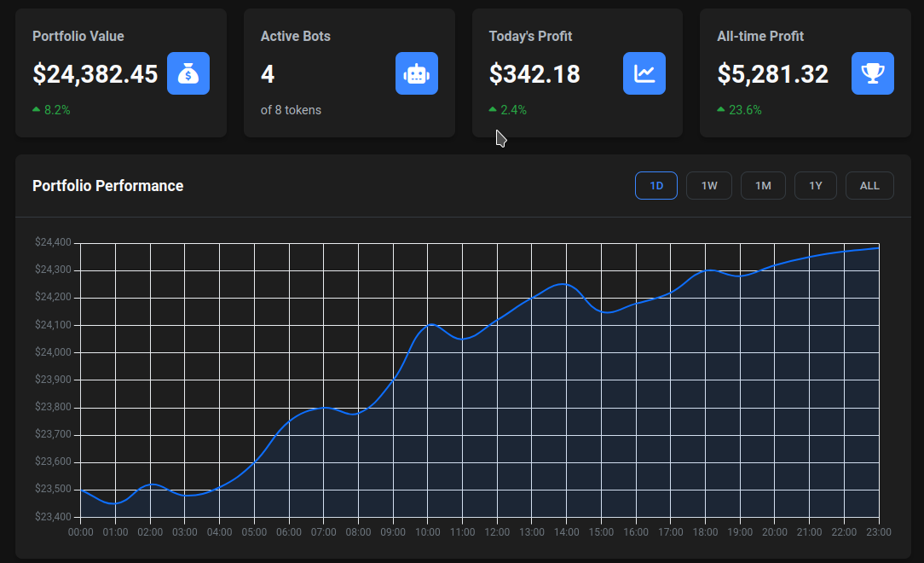The width and height of the screenshot is (924, 563).
Task: Click the $24,382.45 portfolio value
Action: coord(95,74)
